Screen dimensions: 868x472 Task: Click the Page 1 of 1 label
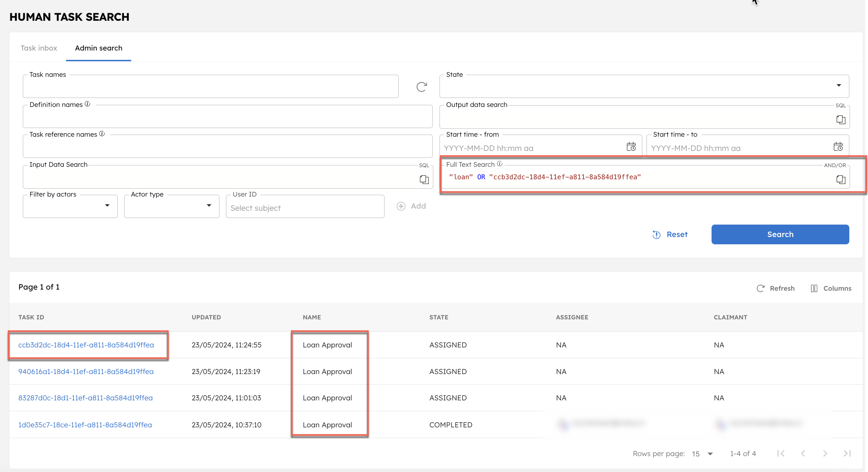click(39, 287)
